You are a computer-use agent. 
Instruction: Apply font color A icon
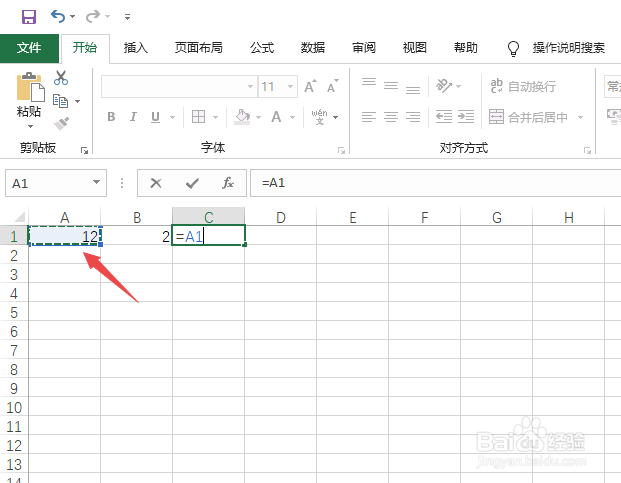pos(276,117)
